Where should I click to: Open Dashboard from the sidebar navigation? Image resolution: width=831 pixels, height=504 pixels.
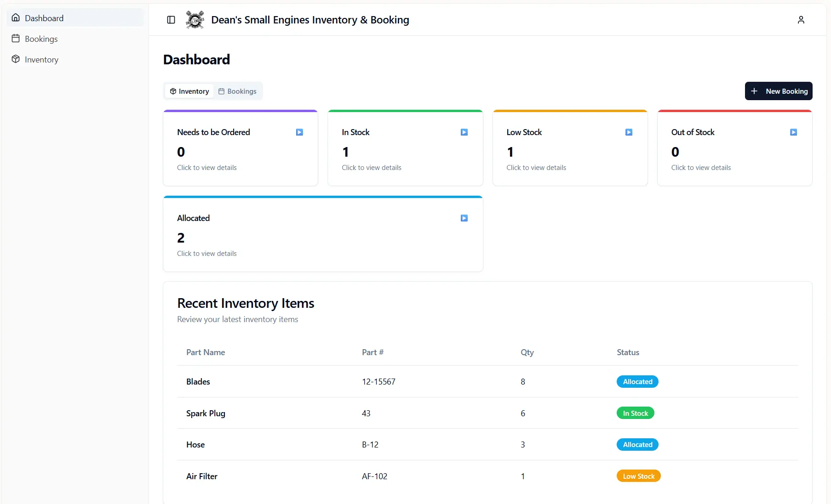(x=44, y=18)
